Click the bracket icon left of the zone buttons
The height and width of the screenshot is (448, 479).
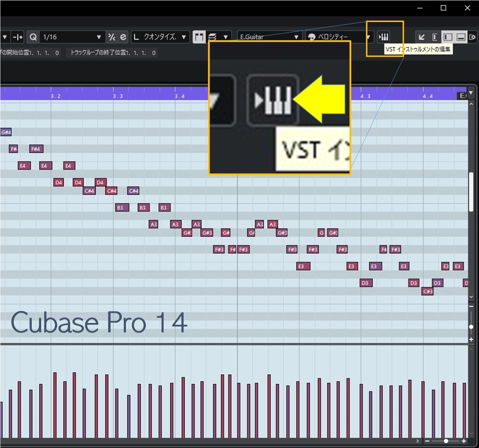(x=434, y=37)
